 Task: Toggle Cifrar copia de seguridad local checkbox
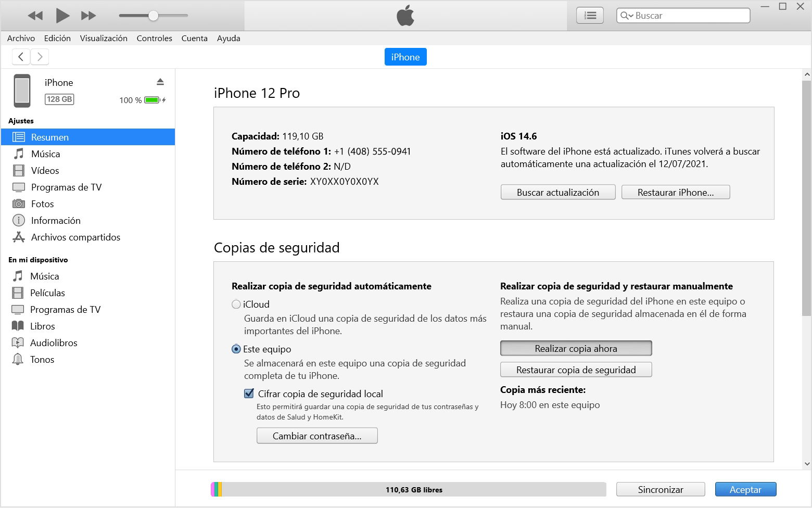click(x=249, y=393)
